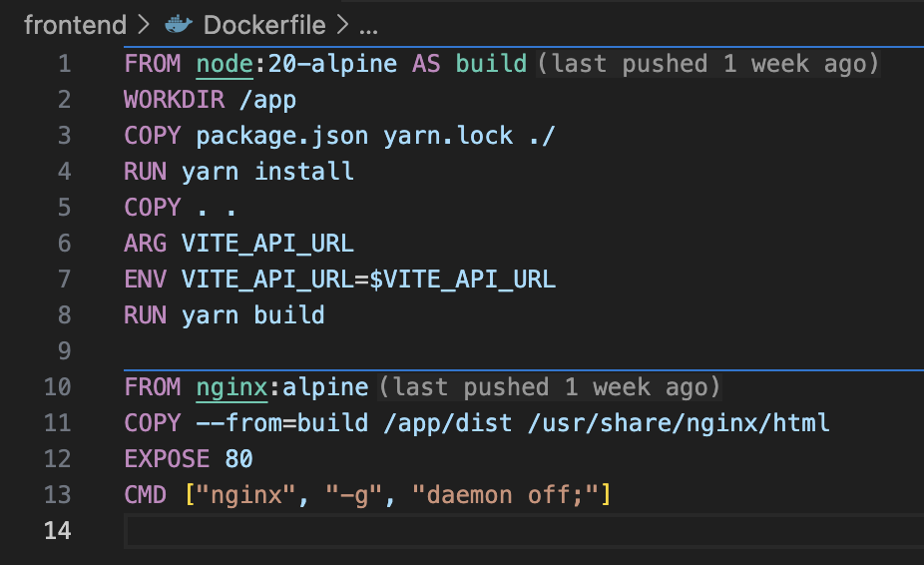Viewport: 924px width, 565px height.
Task: Click line number 13 in the gutter
Action: coord(58,495)
